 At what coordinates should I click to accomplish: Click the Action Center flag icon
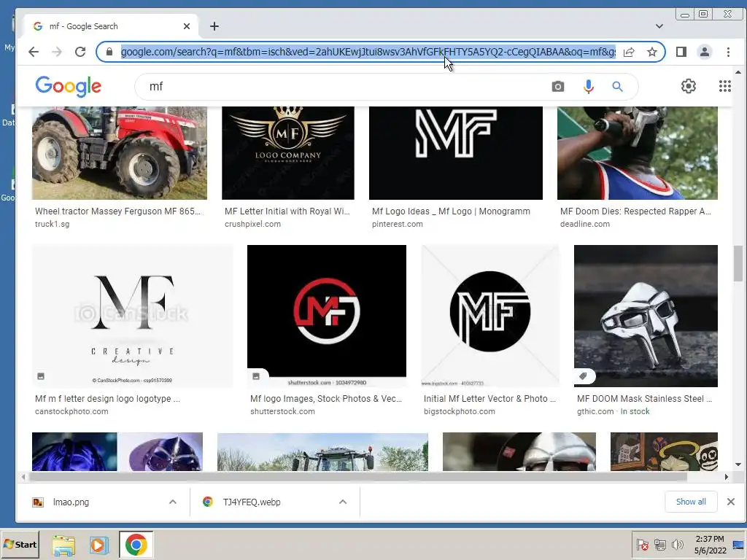point(642,544)
